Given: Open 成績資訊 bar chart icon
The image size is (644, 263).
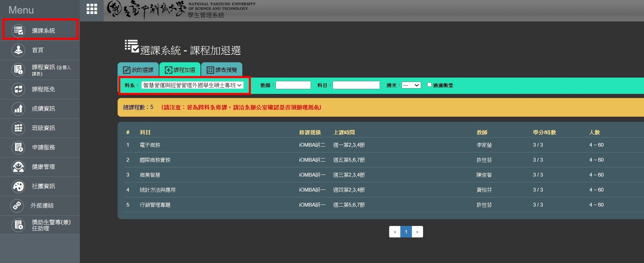Looking at the screenshot, I should (x=18, y=109).
